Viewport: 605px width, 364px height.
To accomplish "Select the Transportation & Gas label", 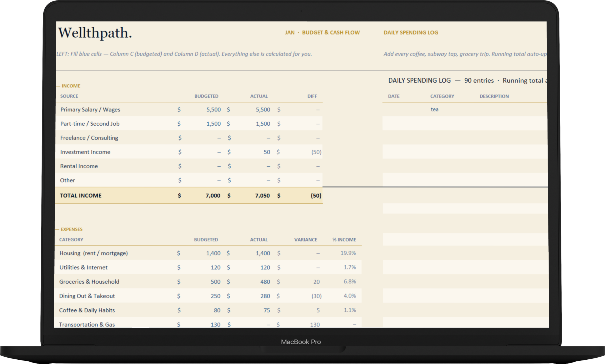I will 87,324.
